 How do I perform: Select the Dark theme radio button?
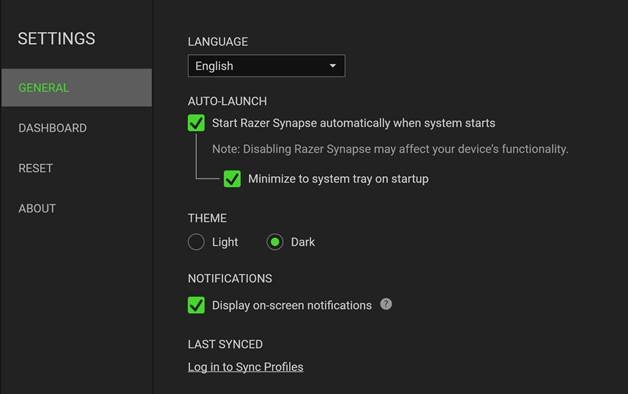tap(275, 242)
